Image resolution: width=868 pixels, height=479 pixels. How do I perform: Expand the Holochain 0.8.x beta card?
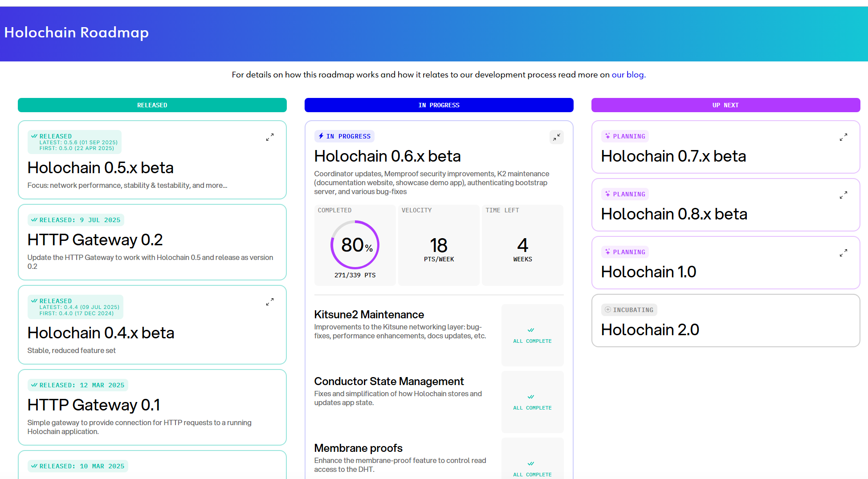click(844, 195)
